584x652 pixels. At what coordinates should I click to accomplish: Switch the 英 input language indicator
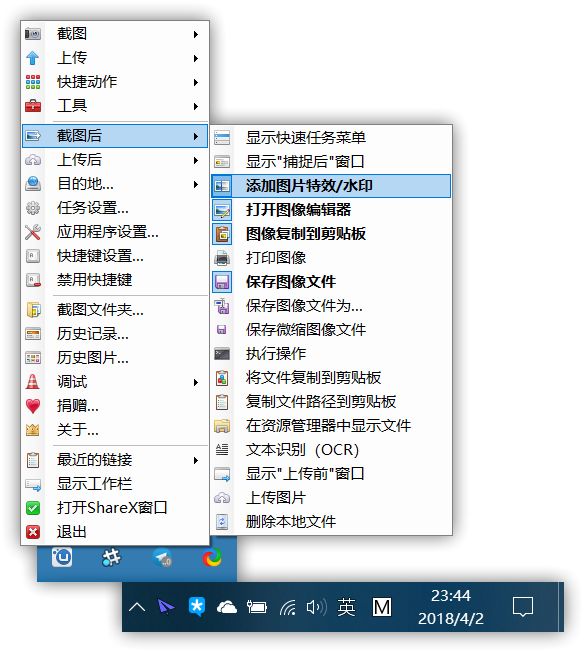click(346, 608)
